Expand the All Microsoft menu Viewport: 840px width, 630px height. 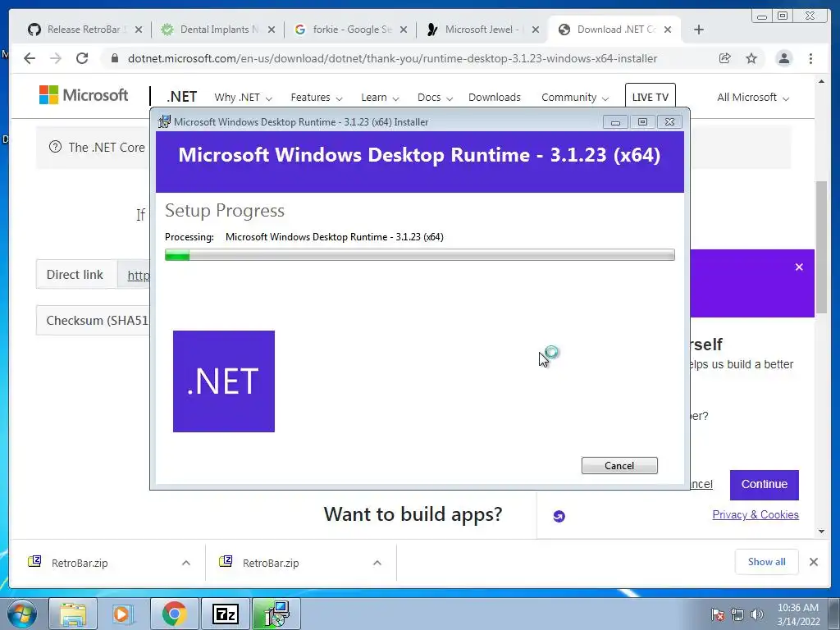point(753,98)
